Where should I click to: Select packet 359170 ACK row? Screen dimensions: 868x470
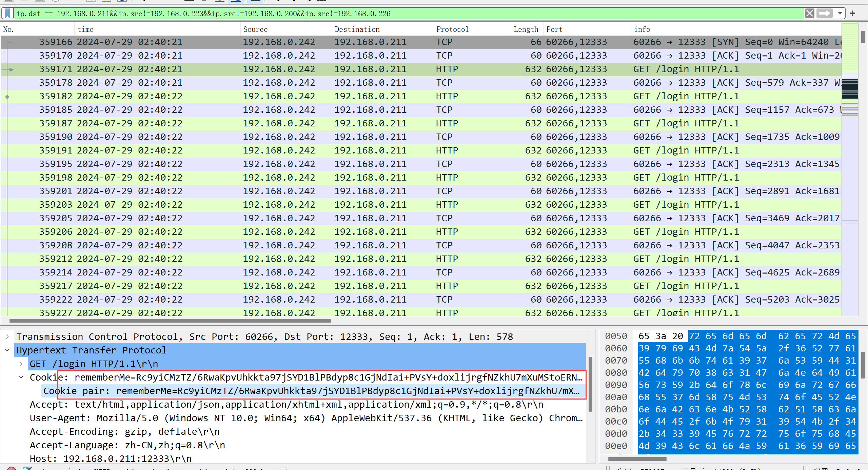coord(421,56)
